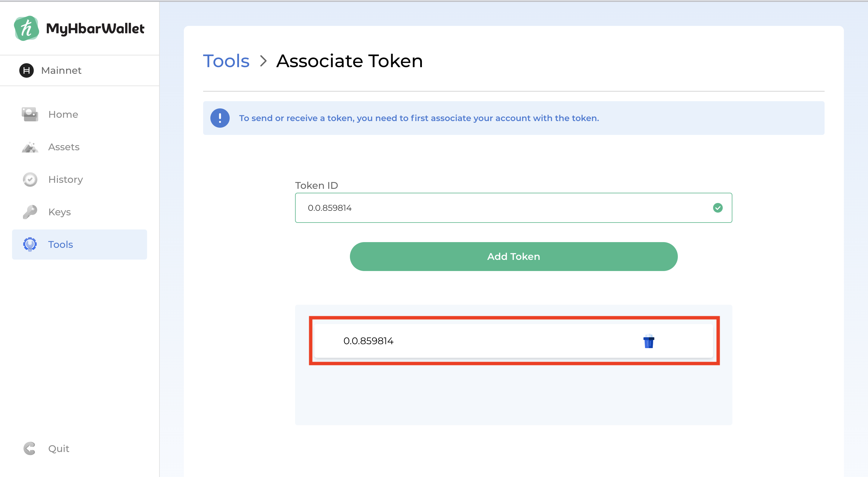Click the Home wallet icon
Screen dimensions: 868x477
30,114
